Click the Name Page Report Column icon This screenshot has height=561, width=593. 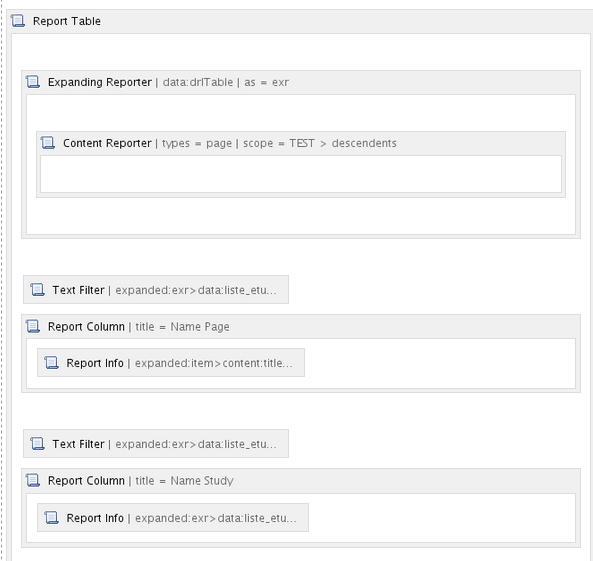tap(33, 326)
